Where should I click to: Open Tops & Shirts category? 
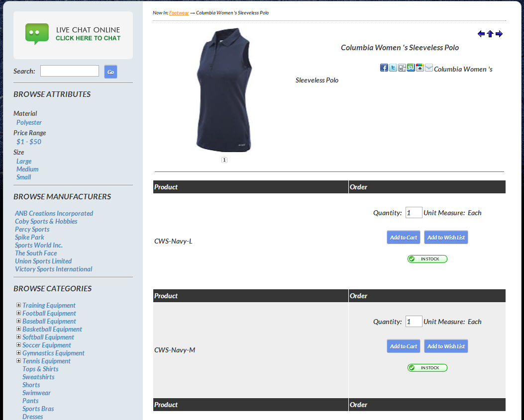click(x=40, y=369)
